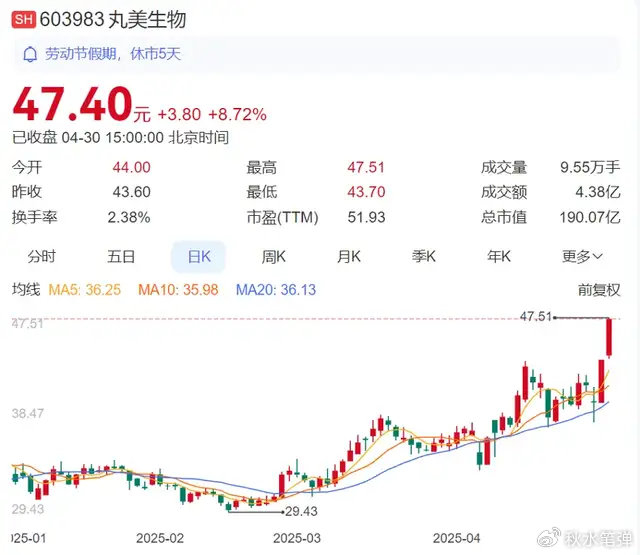
Task: Tap the change percent +8.72%
Action: click(238, 115)
